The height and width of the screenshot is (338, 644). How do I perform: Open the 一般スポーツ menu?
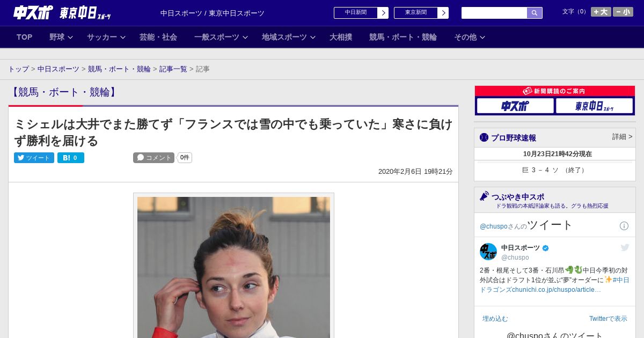tap(217, 37)
